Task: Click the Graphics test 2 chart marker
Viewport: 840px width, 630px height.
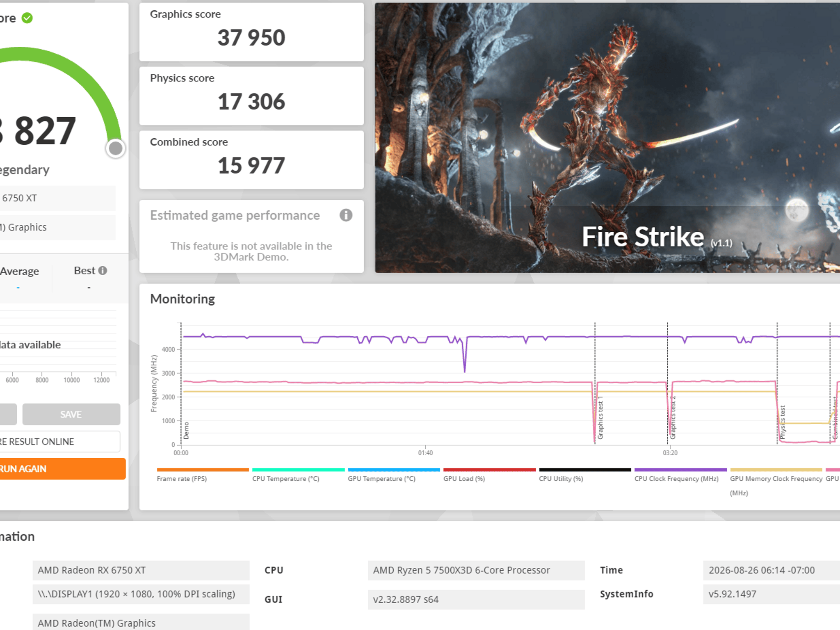Action: tap(673, 418)
